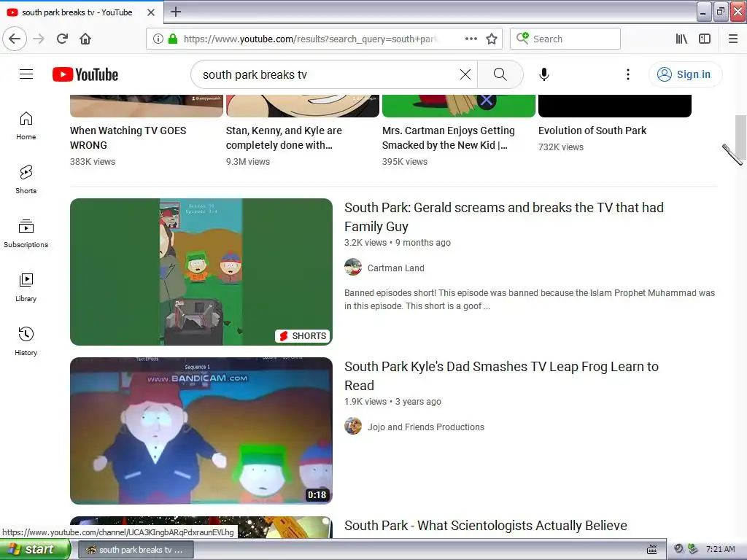The image size is (747, 560).
Task: Open 'Evolution of South Park' short
Action: 592,131
